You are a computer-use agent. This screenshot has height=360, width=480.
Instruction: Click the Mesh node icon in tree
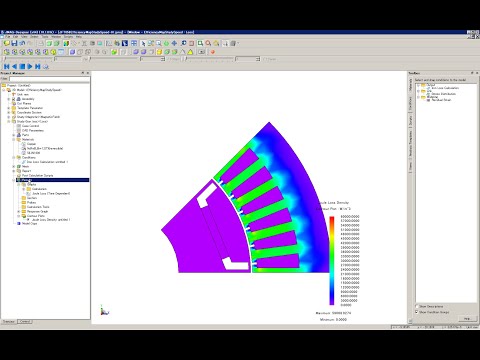click(x=19, y=166)
